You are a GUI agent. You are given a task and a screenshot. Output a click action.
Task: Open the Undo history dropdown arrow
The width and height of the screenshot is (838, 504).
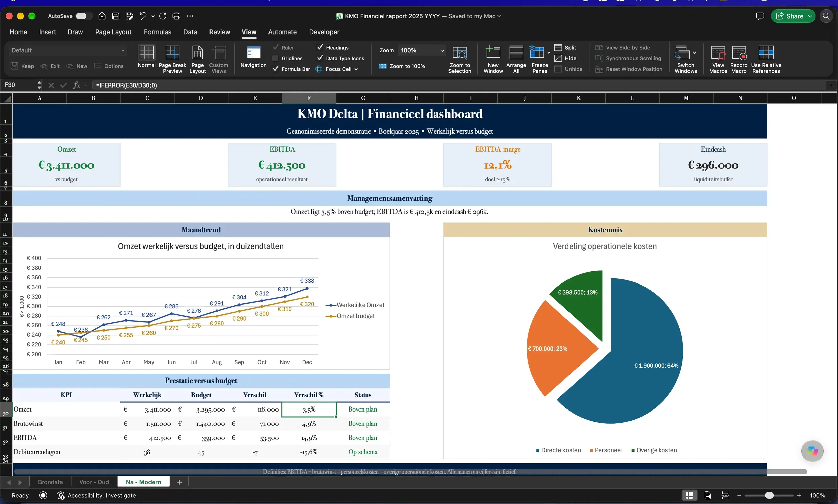(153, 16)
